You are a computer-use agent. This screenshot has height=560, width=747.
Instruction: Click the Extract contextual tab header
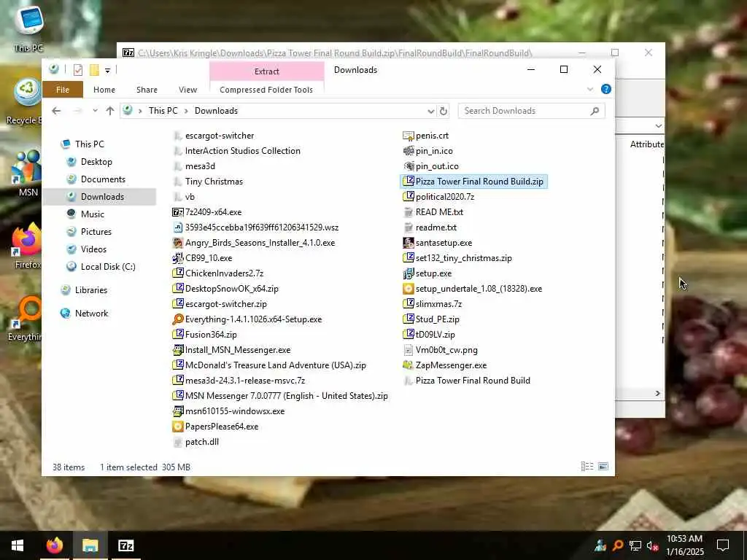[267, 71]
